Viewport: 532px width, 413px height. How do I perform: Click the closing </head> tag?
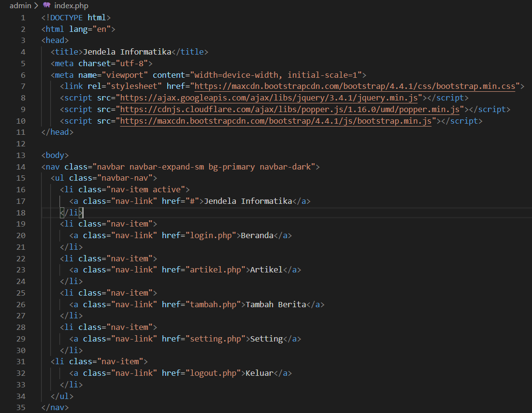click(x=58, y=132)
